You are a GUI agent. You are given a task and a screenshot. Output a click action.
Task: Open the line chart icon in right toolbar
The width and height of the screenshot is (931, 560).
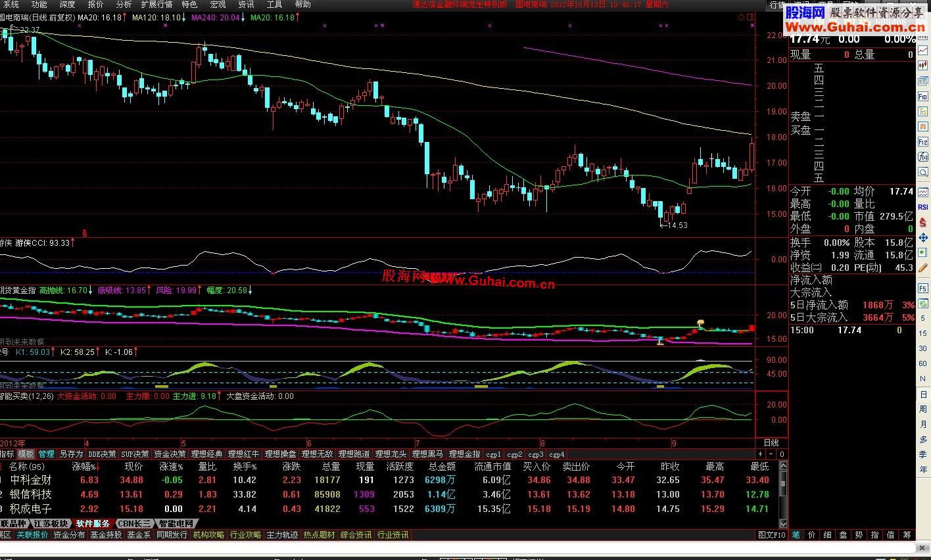tap(923, 50)
